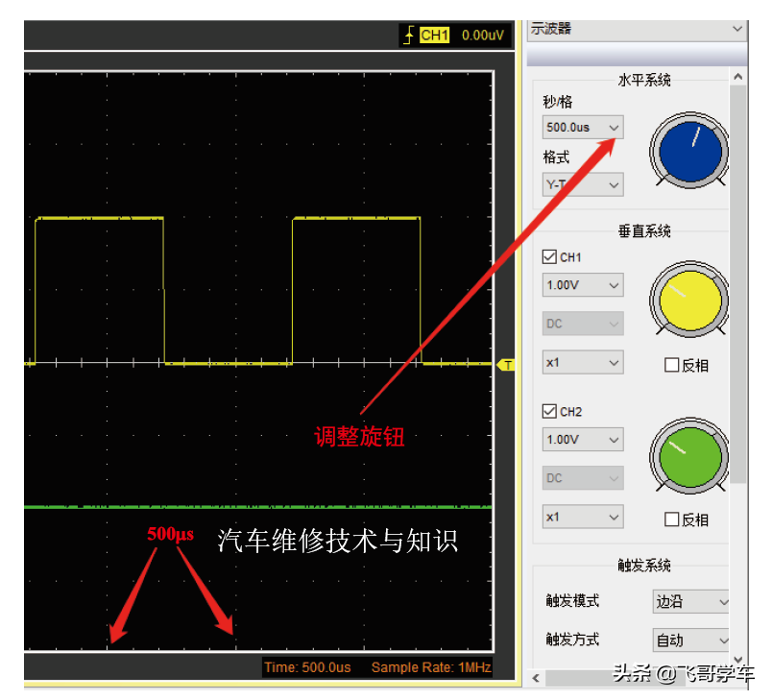Viewport: 772px width, 700px height.
Task: Enable 反相 invert for CH2
Action: tap(672, 519)
